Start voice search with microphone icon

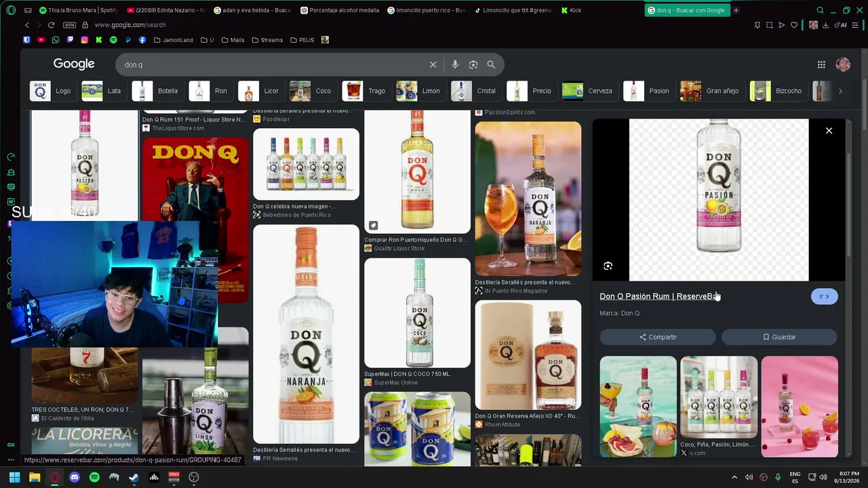tap(455, 64)
